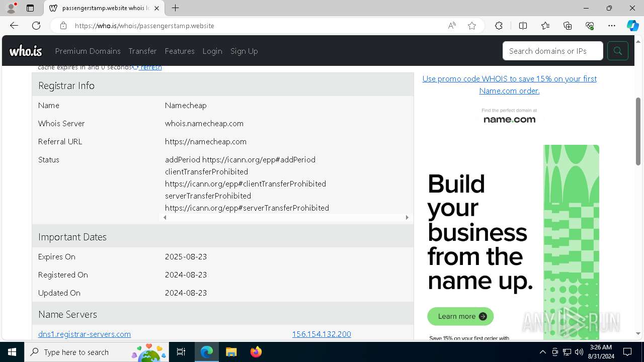Image resolution: width=644 pixels, height=362 pixels.
Task: Click the green who.is search button
Action: (617, 51)
